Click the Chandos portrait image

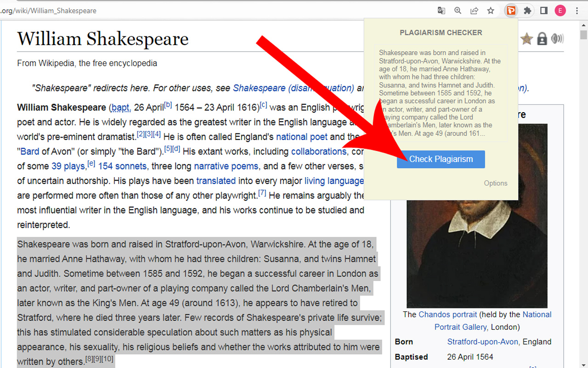pyautogui.click(x=477, y=216)
